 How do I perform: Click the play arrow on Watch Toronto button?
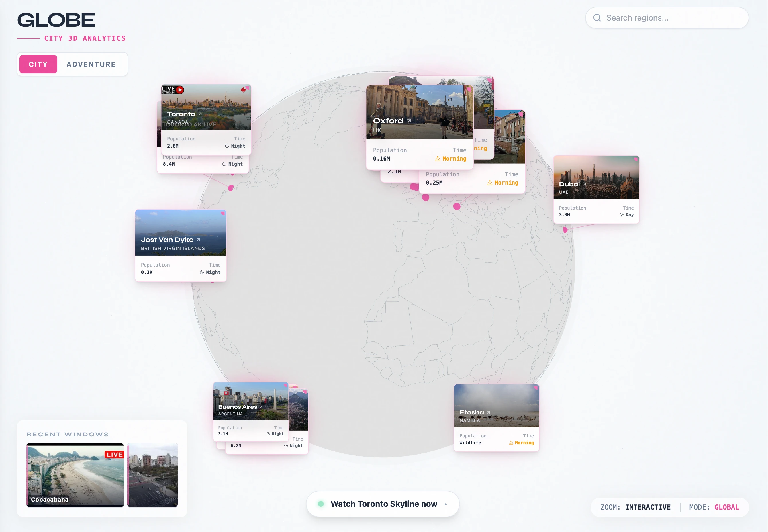click(446, 504)
